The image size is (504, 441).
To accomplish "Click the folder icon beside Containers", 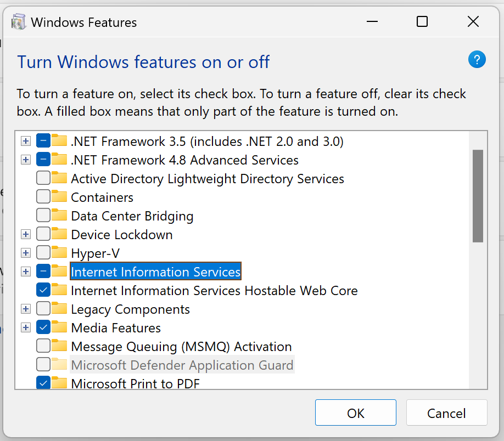I will click(x=59, y=196).
